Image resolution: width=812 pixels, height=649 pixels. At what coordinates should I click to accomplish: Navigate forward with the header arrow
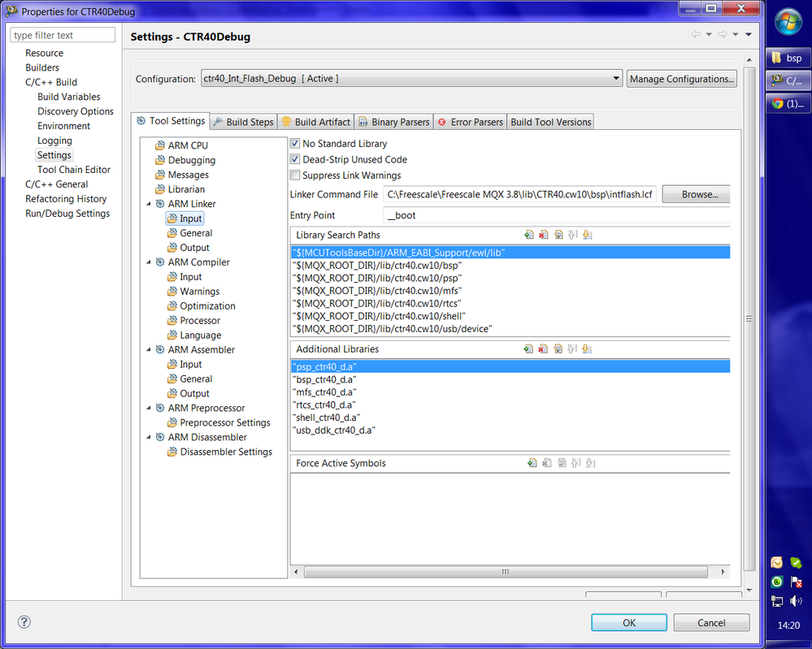[x=722, y=35]
